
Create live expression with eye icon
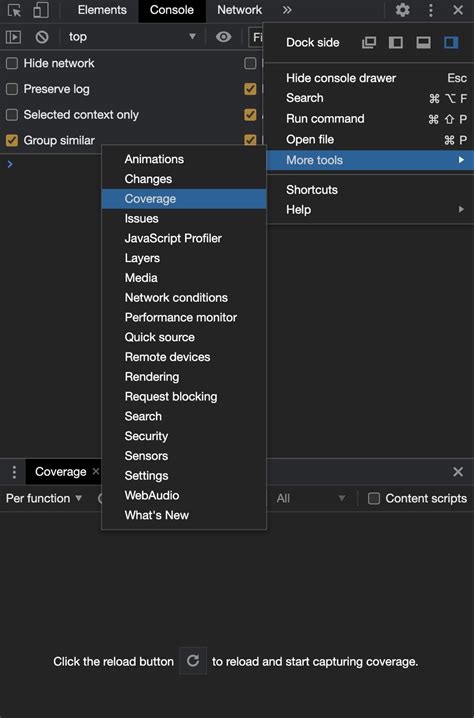(x=223, y=37)
